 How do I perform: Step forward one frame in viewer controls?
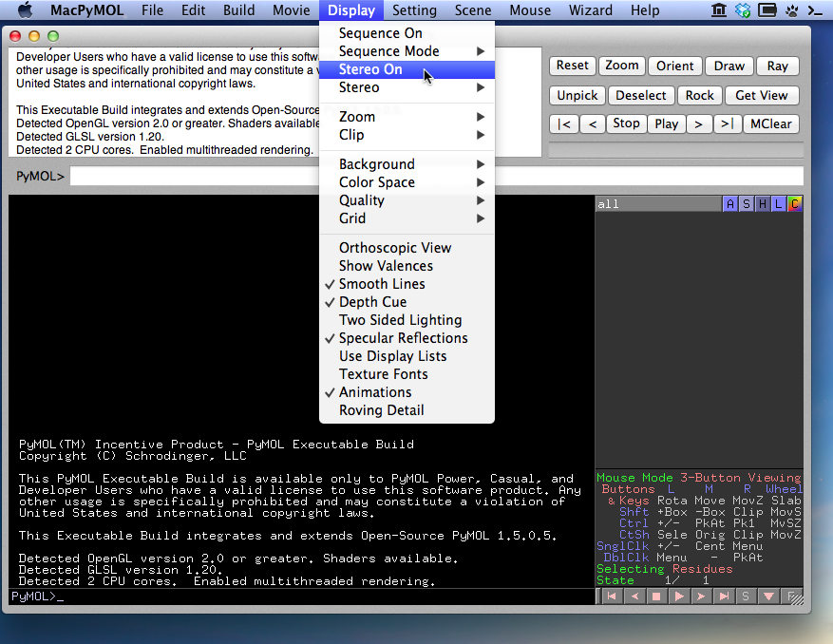tap(701, 597)
